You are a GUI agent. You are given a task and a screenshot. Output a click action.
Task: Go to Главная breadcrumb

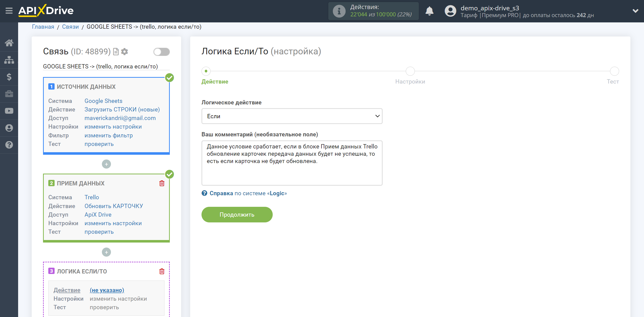point(43,27)
